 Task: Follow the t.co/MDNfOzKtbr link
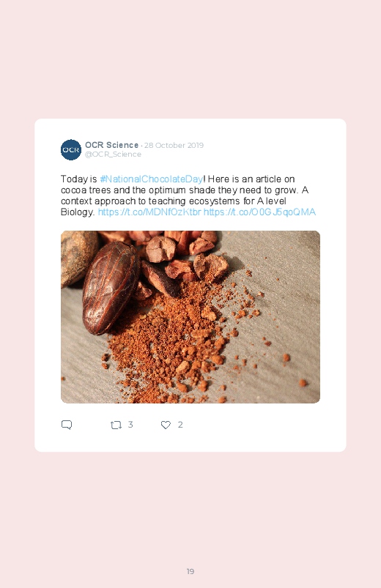tap(149, 212)
